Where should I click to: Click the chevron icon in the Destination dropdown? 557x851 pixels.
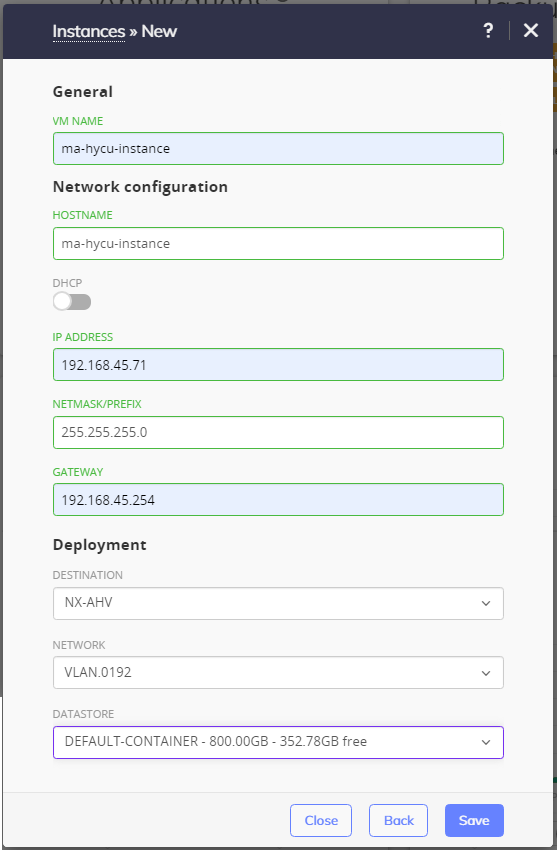point(486,603)
